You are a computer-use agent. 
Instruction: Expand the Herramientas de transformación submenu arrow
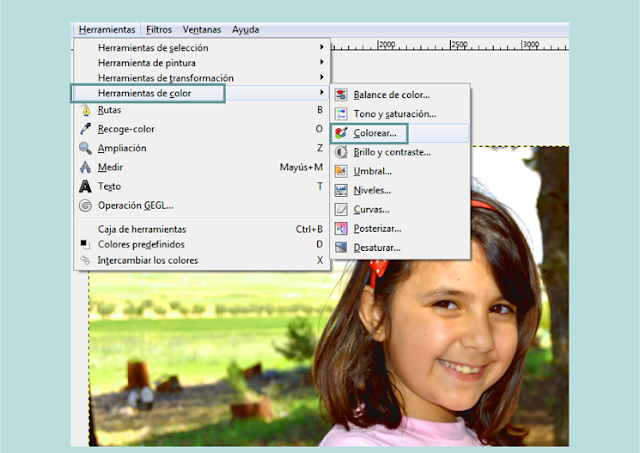[x=322, y=77]
